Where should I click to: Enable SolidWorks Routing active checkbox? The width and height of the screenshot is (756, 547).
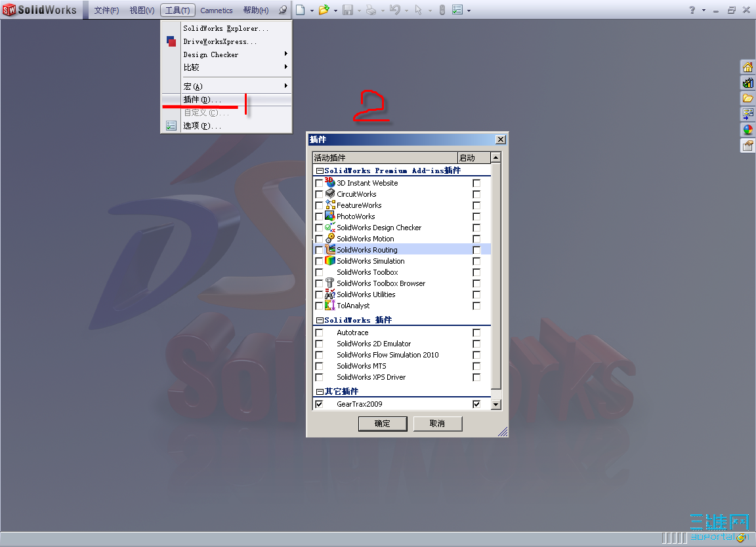[319, 250]
